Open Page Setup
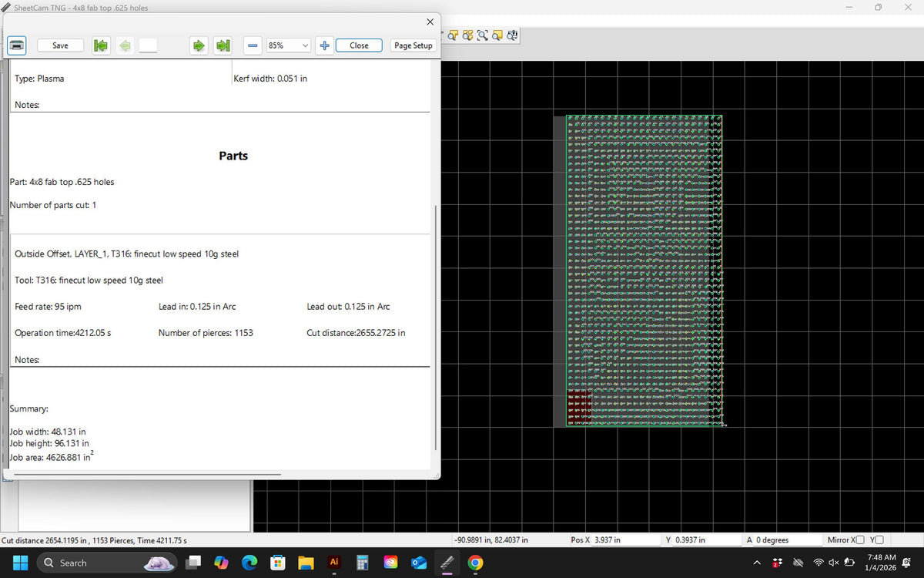The width and height of the screenshot is (924, 578). [413, 45]
